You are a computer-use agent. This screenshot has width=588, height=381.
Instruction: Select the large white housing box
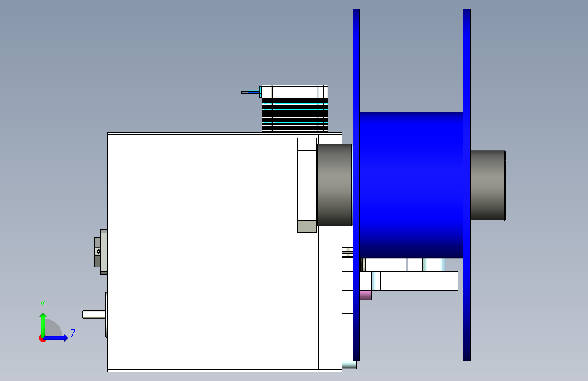click(213, 252)
